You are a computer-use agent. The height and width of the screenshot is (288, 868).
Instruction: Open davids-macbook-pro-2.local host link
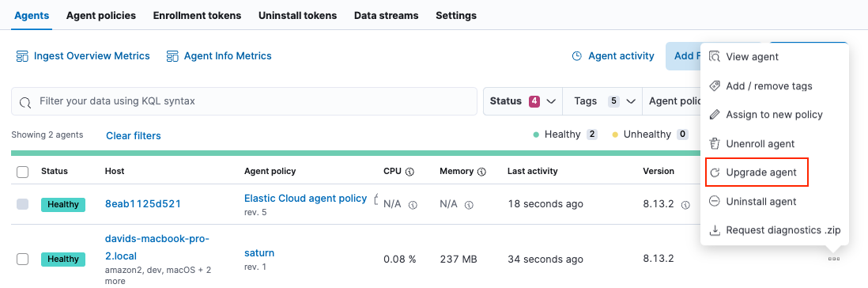[157, 248]
